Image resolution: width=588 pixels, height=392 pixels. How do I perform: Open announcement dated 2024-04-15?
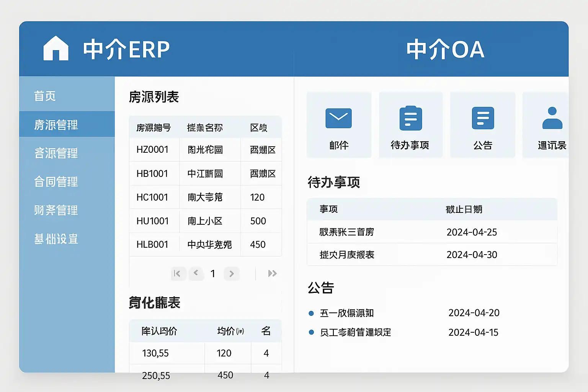404,332
